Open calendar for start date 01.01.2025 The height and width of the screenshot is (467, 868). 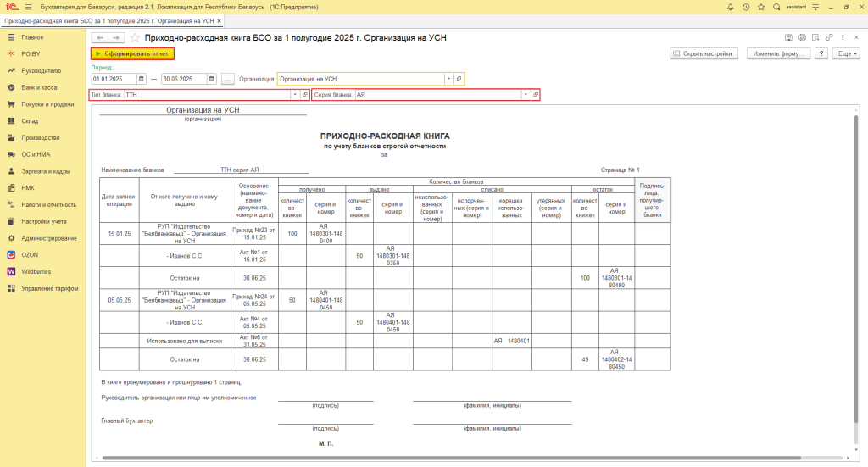click(x=142, y=79)
